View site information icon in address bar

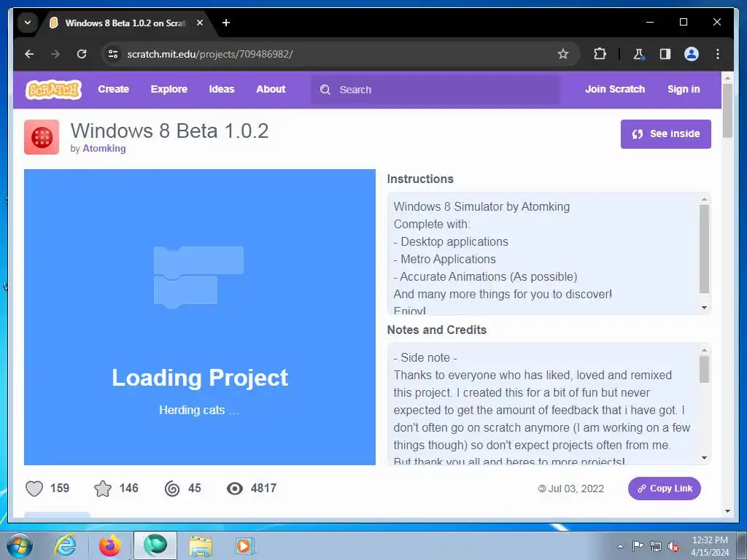click(113, 54)
